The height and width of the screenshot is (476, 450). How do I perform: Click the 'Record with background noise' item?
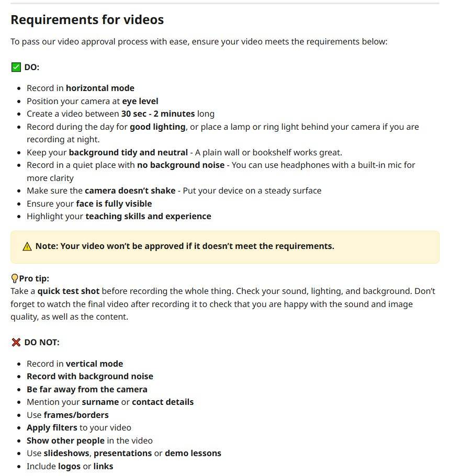[90, 377]
